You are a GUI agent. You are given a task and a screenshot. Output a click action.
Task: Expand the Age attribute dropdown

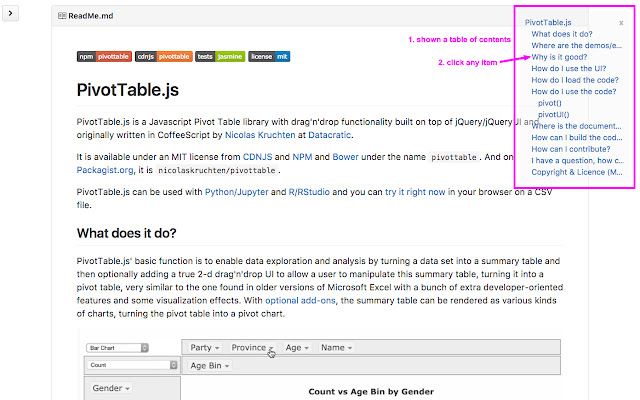[297, 348]
